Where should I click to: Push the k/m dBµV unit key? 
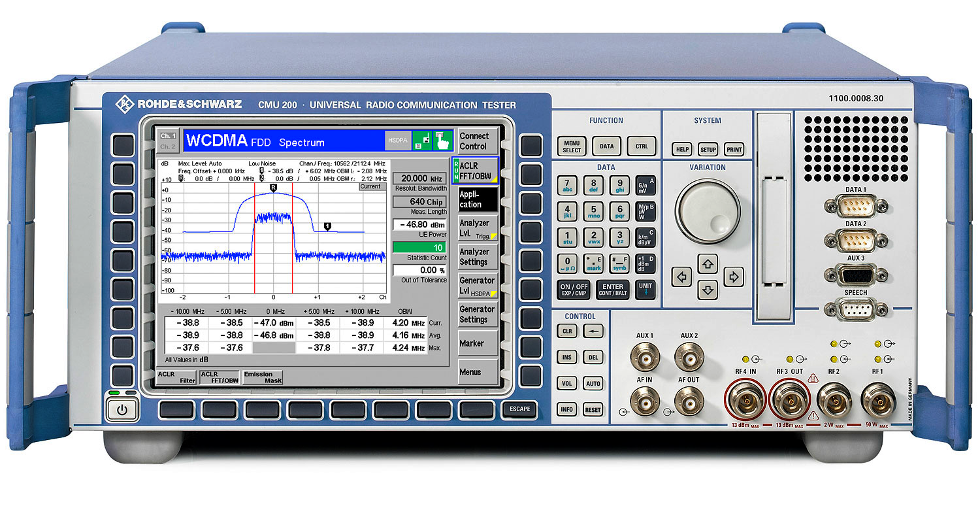coord(645,237)
